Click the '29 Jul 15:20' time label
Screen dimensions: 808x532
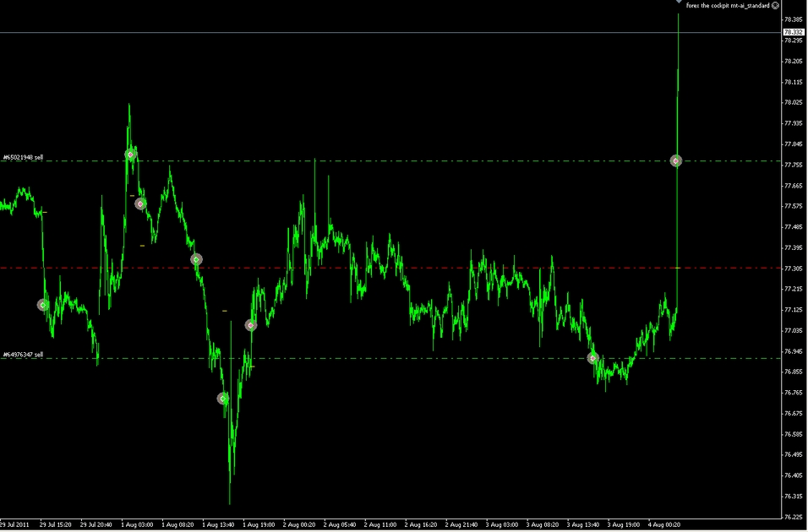55,524
